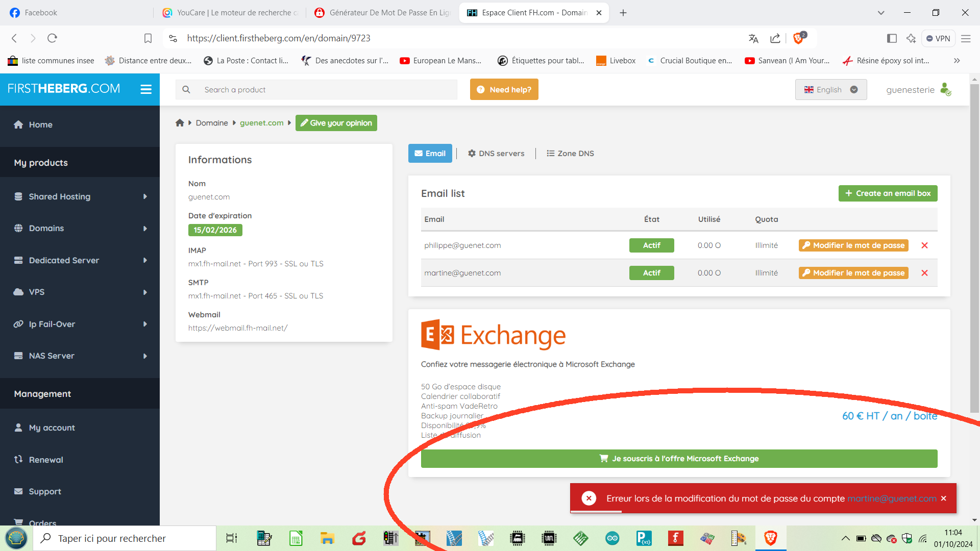Open the browser sidebar panel icon
Image resolution: width=980 pixels, height=551 pixels.
point(892,38)
